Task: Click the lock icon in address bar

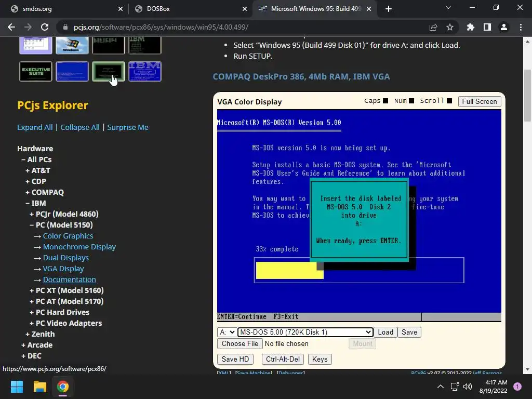Action: pos(65,27)
